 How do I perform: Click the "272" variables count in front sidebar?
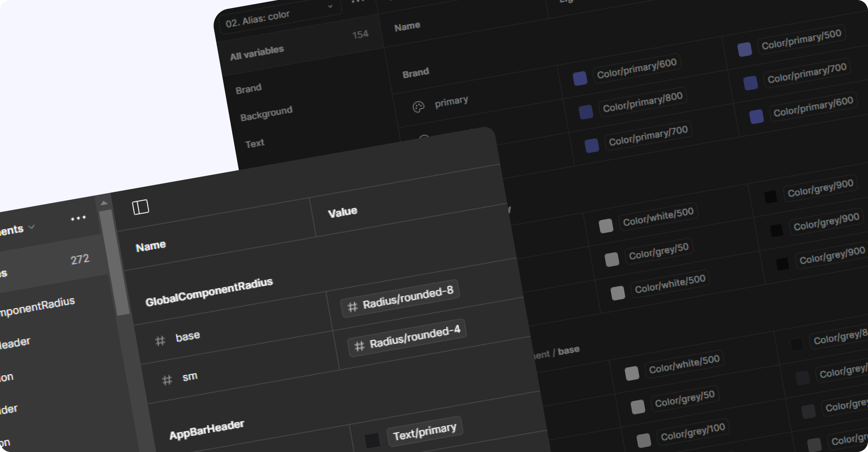(x=80, y=259)
